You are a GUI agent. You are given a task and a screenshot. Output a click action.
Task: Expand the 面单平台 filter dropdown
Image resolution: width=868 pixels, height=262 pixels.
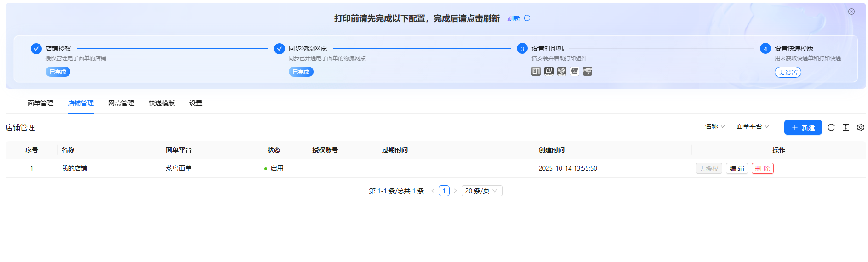[x=752, y=126]
